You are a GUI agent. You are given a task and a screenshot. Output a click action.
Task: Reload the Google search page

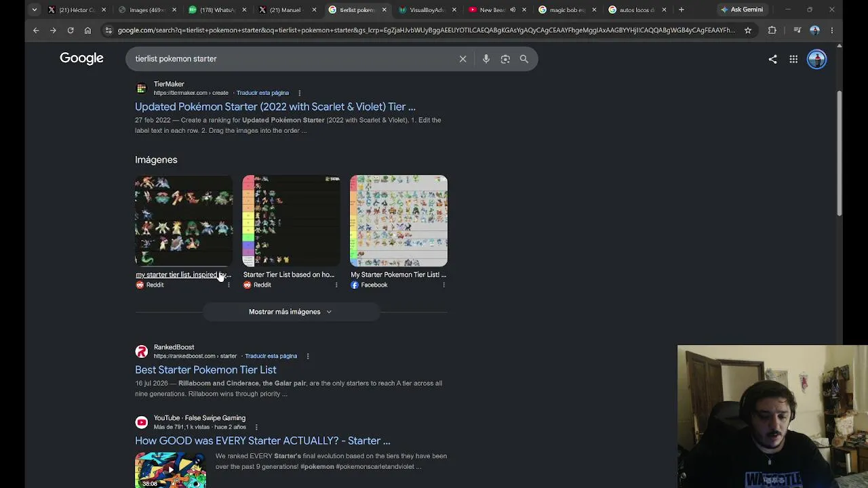point(71,30)
